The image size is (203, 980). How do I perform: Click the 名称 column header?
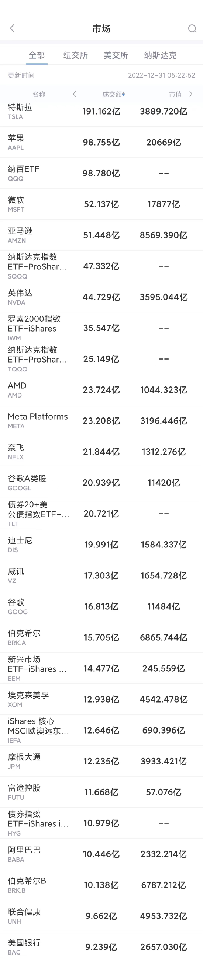click(39, 94)
